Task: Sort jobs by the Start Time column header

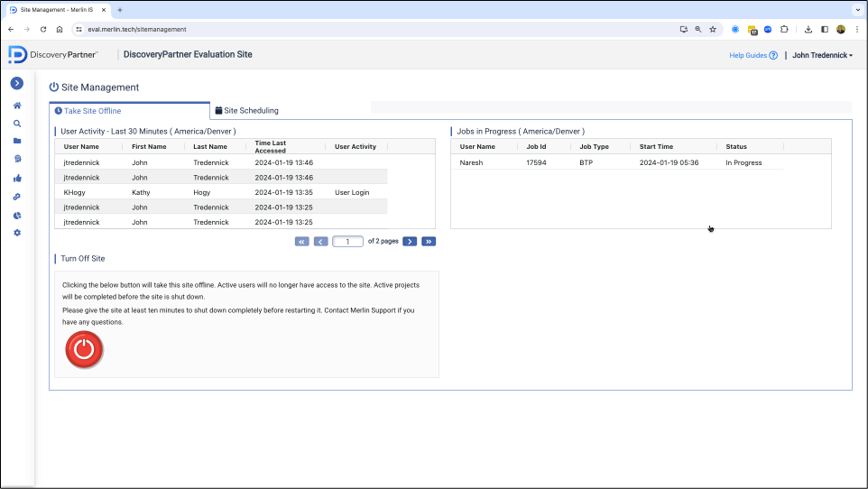Action: [x=656, y=146]
